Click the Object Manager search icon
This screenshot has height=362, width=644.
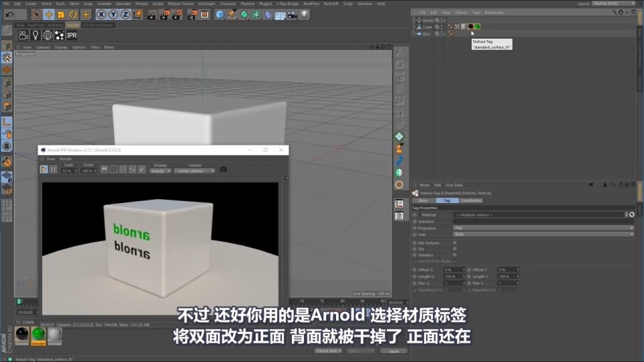[614, 12]
